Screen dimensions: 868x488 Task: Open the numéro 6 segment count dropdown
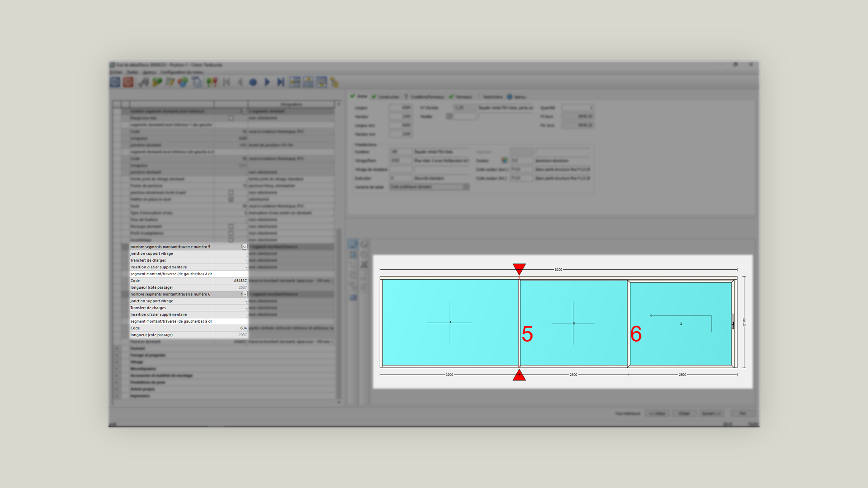(245, 294)
